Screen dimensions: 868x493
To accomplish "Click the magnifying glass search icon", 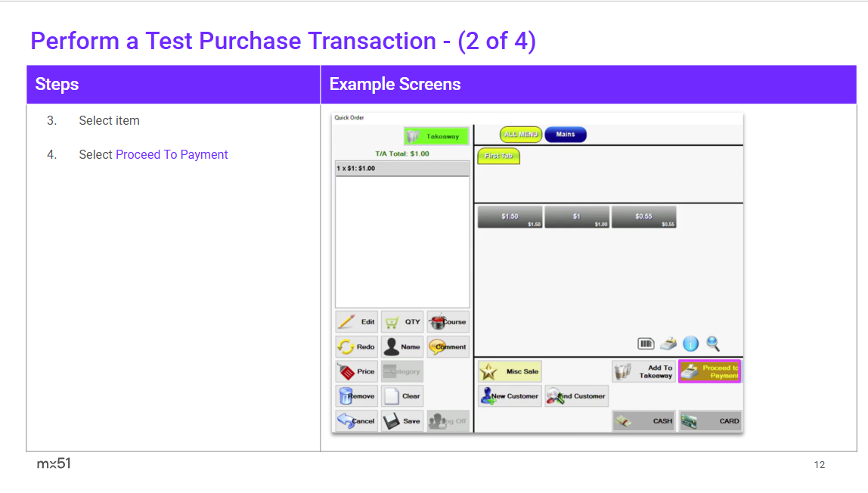I will point(712,343).
